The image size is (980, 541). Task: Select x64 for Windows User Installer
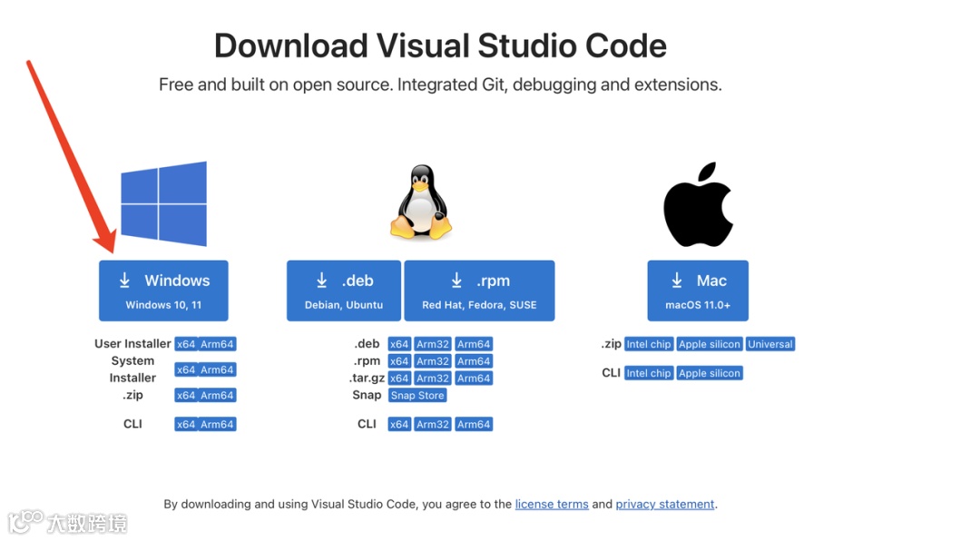coord(186,344)
